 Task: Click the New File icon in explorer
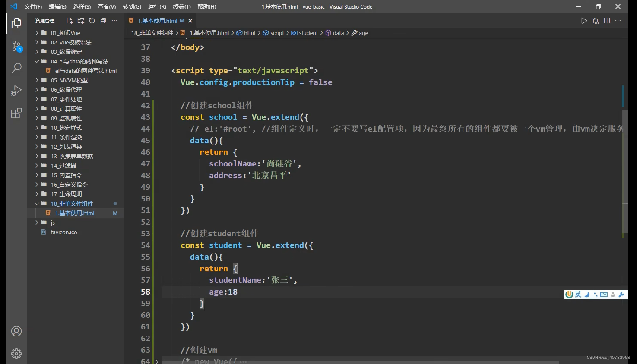[x=70, y=21]
